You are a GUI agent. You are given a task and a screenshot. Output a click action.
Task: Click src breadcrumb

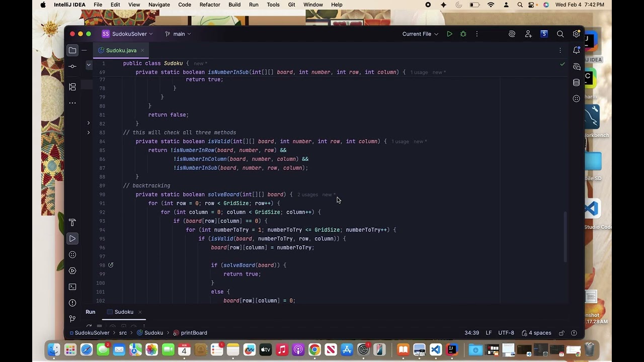123,333
